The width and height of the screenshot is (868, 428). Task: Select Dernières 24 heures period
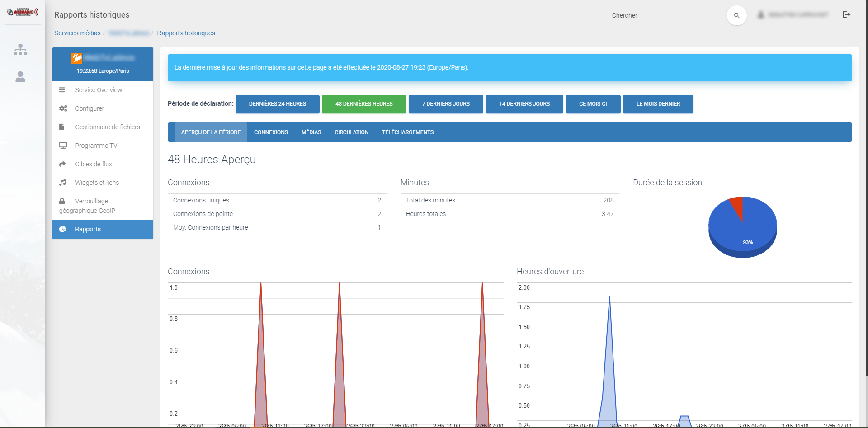tap(278, 104)
